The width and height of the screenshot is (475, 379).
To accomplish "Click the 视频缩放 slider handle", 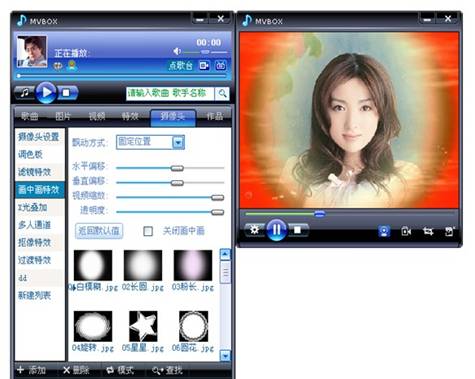I will [x=217, y=197].
